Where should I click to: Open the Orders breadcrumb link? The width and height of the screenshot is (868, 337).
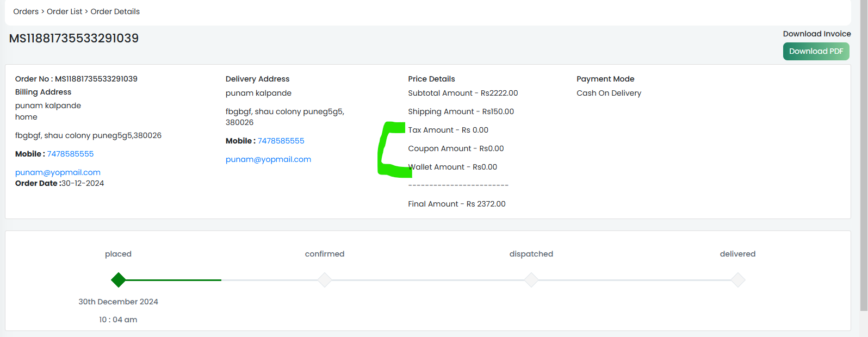(26, 11)
